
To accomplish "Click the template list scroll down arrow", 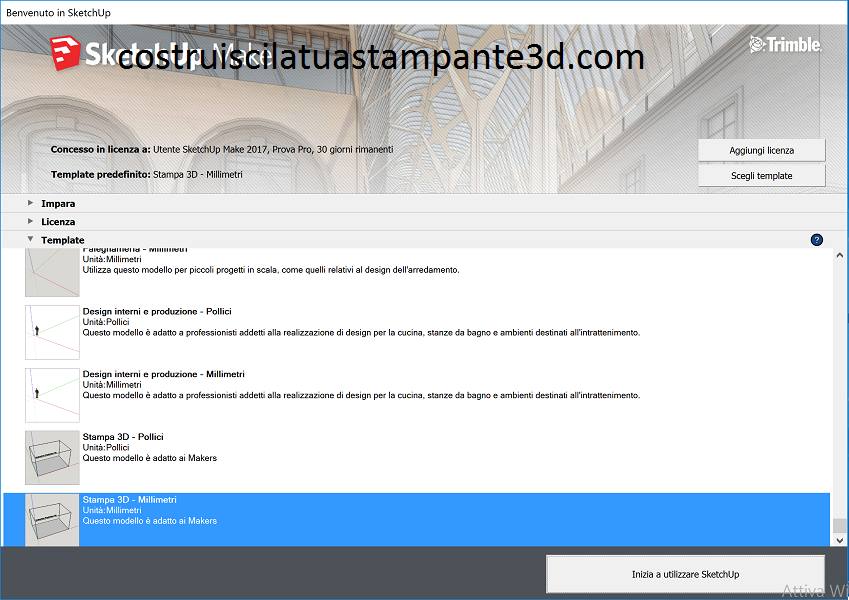I will coord(839,540).
